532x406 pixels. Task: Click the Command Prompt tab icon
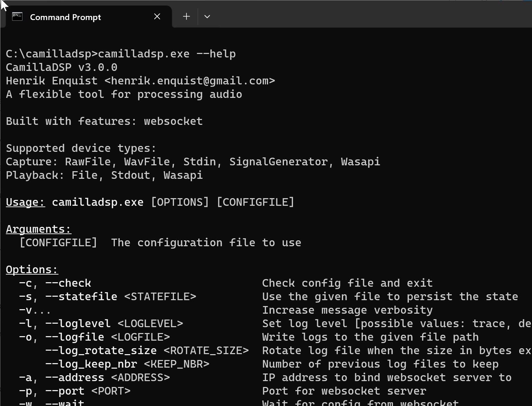tap(17, 17)
